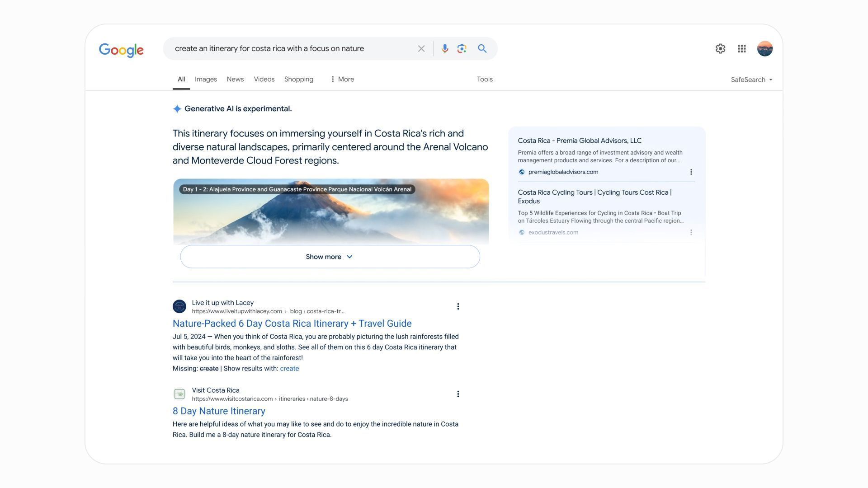Activate voice search with the microphone icon
868x488 pixels.
click(x=444, y=48)
